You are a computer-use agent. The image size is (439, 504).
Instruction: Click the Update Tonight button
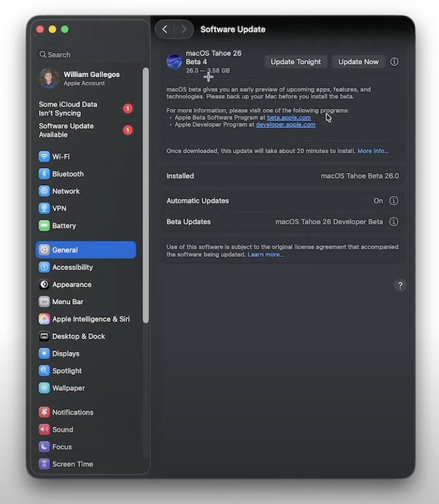click(296, 61)
